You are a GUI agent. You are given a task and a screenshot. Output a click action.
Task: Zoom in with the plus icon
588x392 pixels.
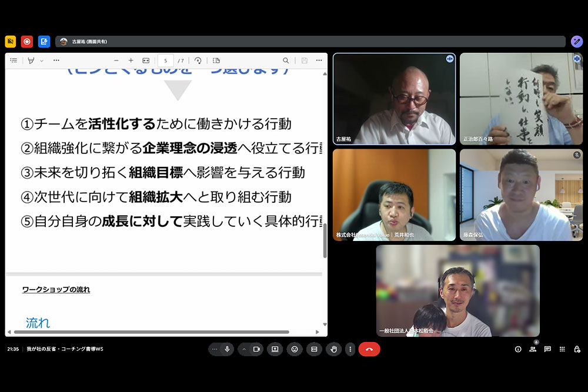131,61
